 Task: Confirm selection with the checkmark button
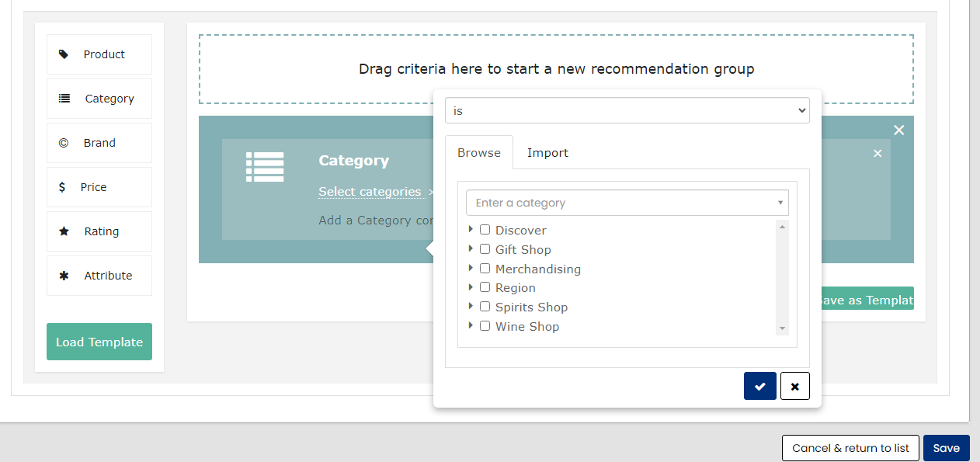[x=759, y=386]
